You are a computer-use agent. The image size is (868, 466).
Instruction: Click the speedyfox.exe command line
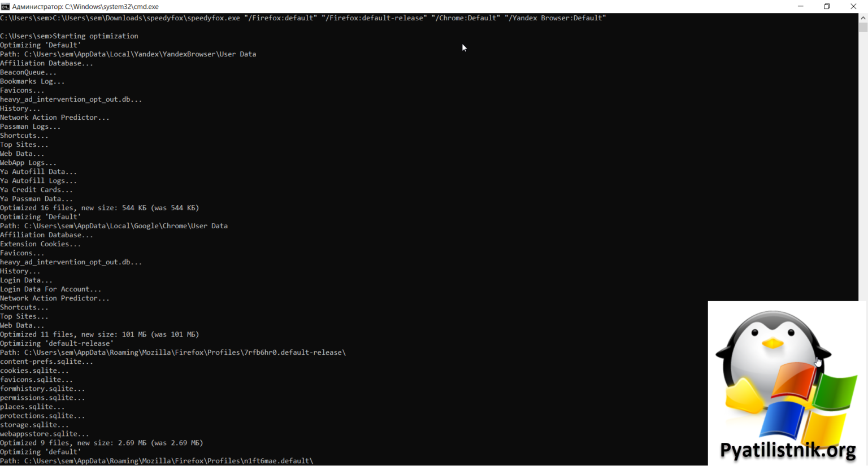pos(303,18)
